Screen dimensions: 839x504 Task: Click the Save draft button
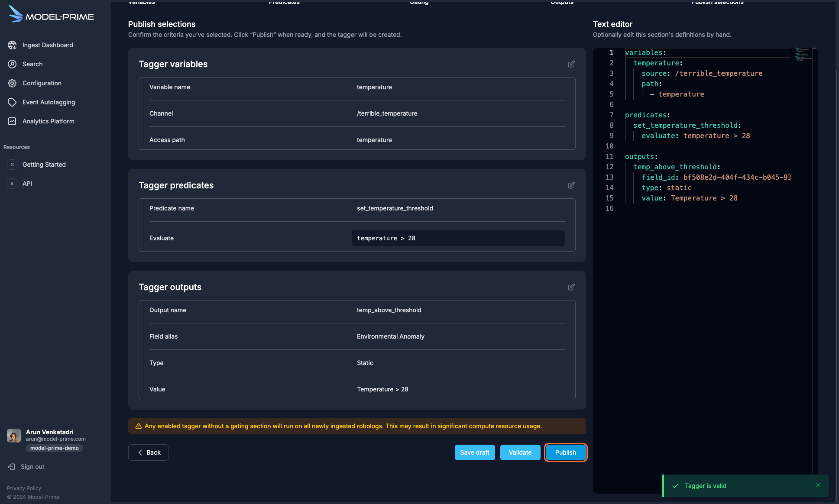475,452
